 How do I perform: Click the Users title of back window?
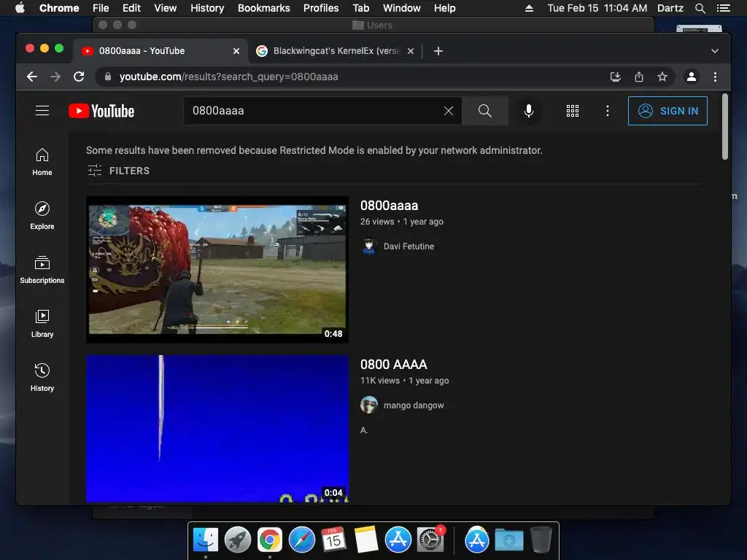379,26
